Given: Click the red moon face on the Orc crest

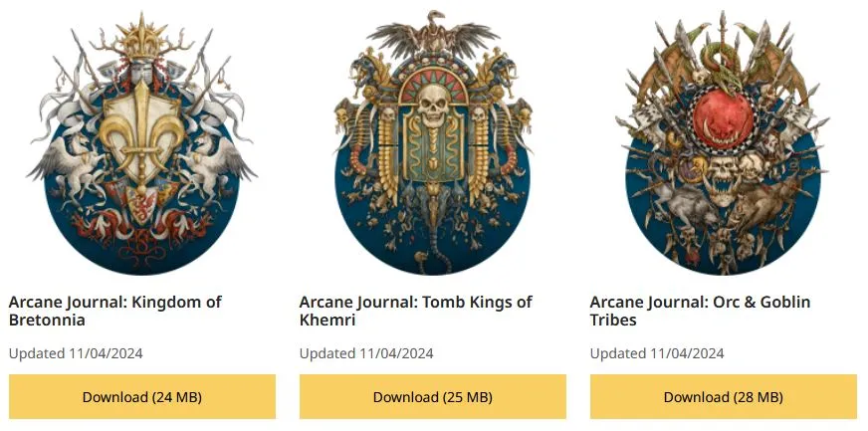Looking at the screenshot, I should (723, 118).
